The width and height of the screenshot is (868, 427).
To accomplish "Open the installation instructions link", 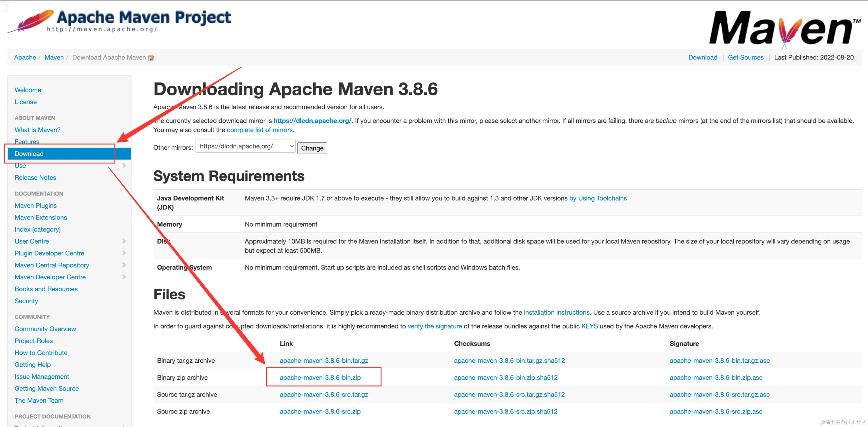I will [557, 312].
